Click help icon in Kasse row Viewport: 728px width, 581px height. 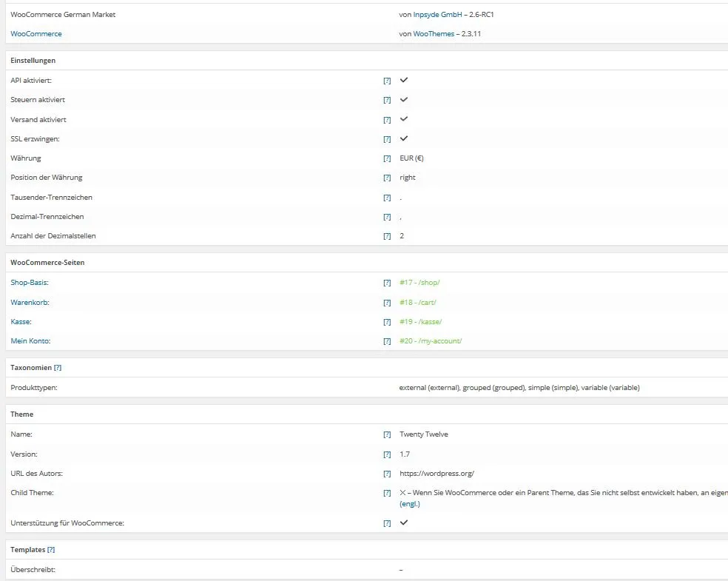click(x=387, y=322)
